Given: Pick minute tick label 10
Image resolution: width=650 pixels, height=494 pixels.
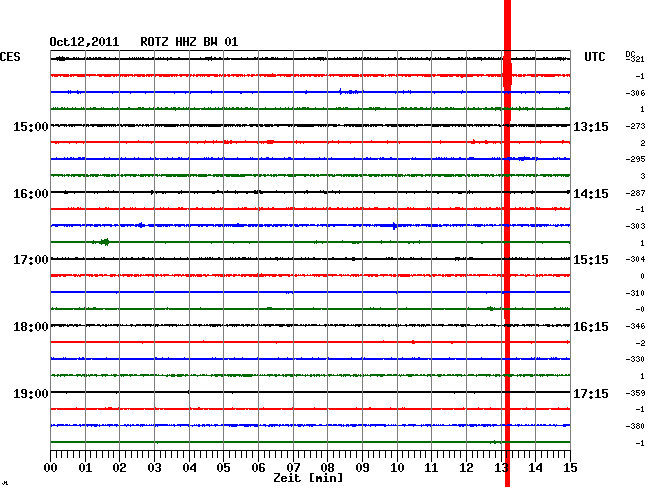Looking at the screenshot, I should 397,468.
